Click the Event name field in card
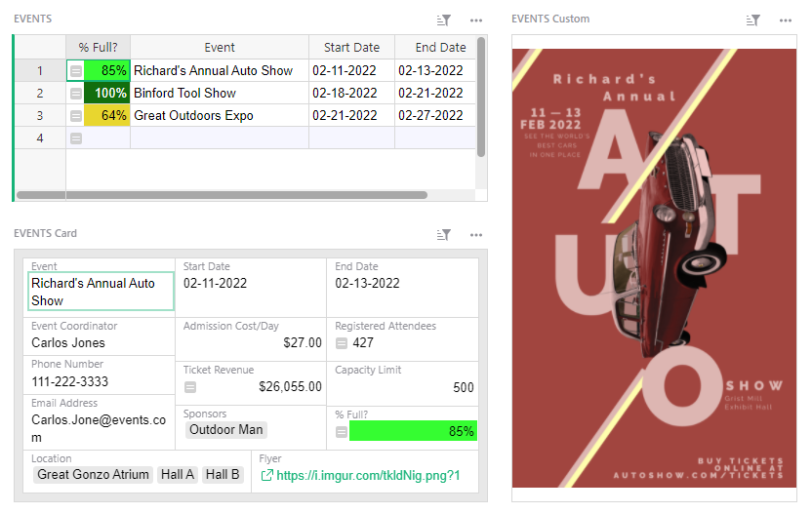This screenshot has width=812, height=513. [101, 292]
